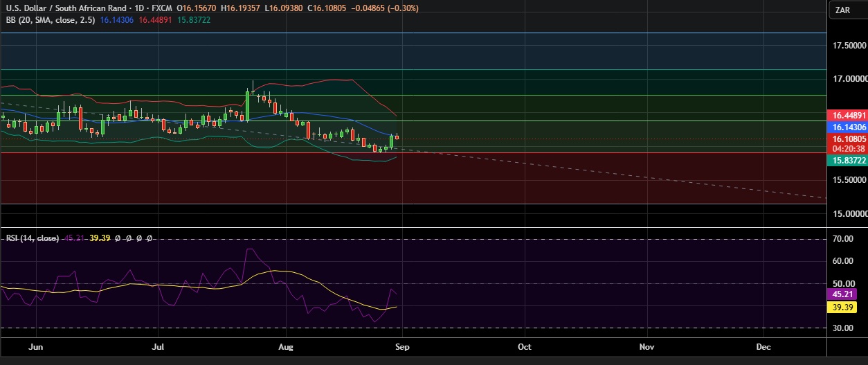Click the RSI 70.00 scale label
The width and height of the screenshot is (868, 365).
coord(842,239)
